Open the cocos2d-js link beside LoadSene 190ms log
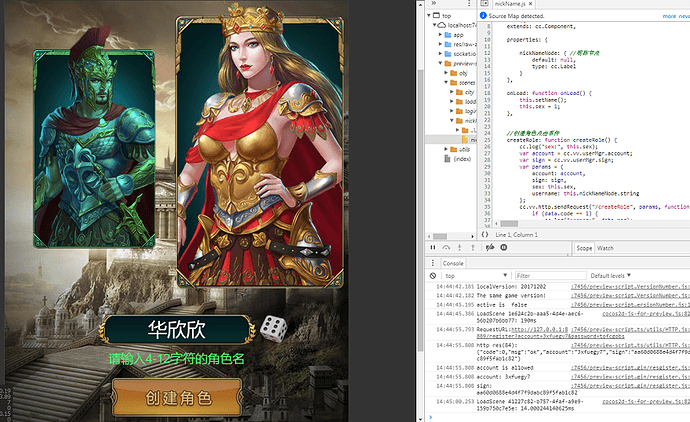Viewport: 690px width, 422px height. [646, 314]
